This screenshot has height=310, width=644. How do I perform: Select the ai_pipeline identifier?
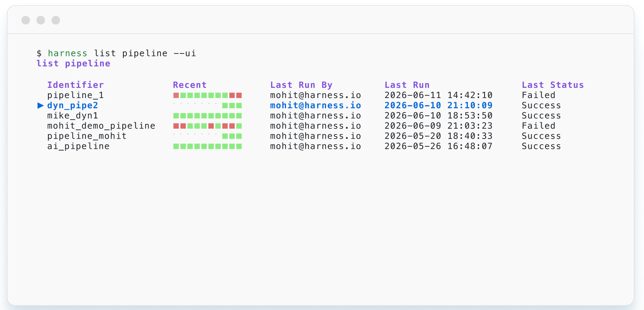pos(78,146)
